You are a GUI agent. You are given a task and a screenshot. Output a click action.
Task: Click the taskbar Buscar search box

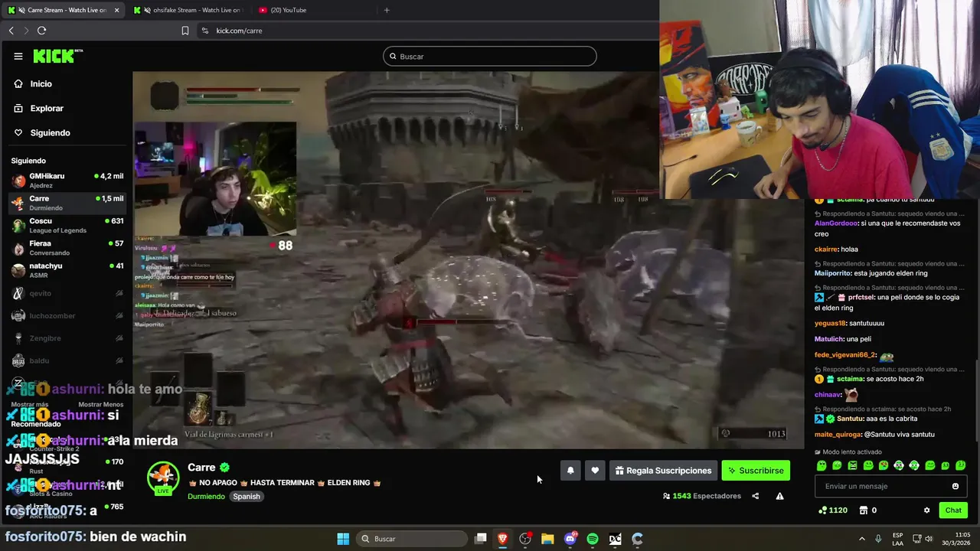[412, 539]
